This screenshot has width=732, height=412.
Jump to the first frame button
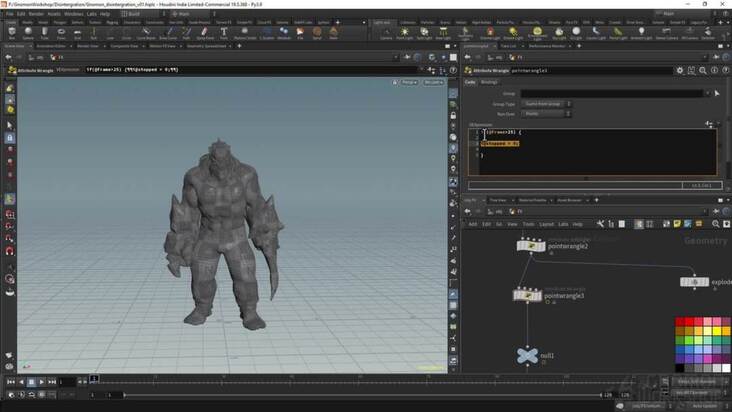coord(11,382)
